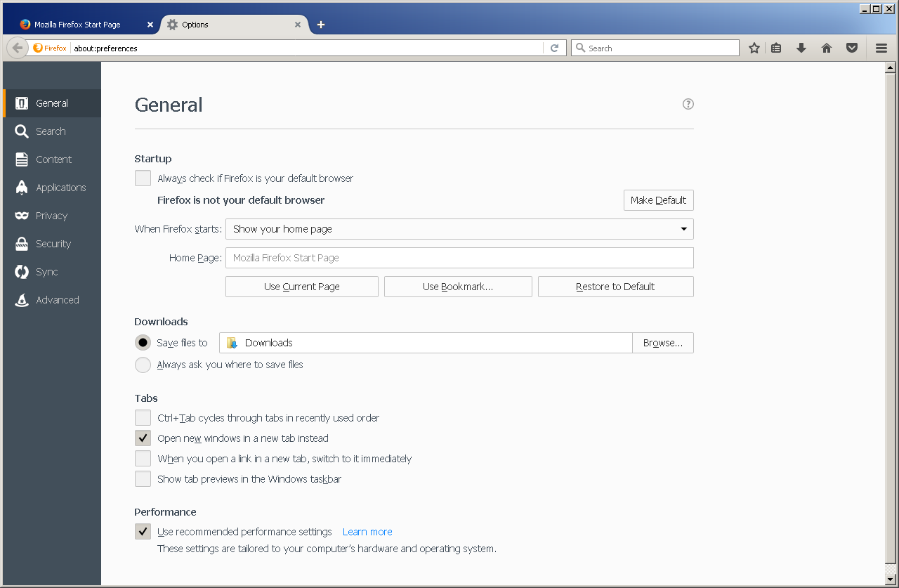
Task: Bookmark this page with the star icon
Action: pos(754,48)
